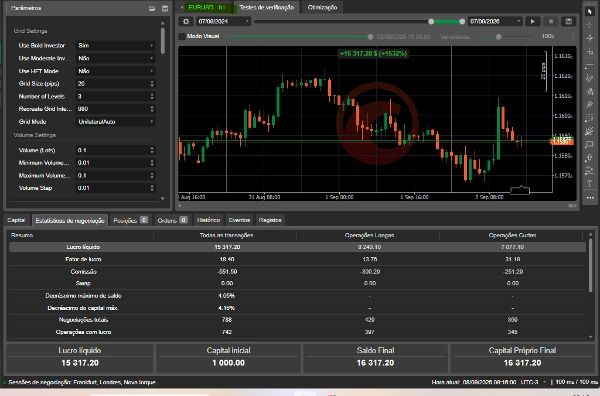Click the Operações Longas column header
Image resolution: width=600 pixels, height=396 pixels.
[369, 235]
